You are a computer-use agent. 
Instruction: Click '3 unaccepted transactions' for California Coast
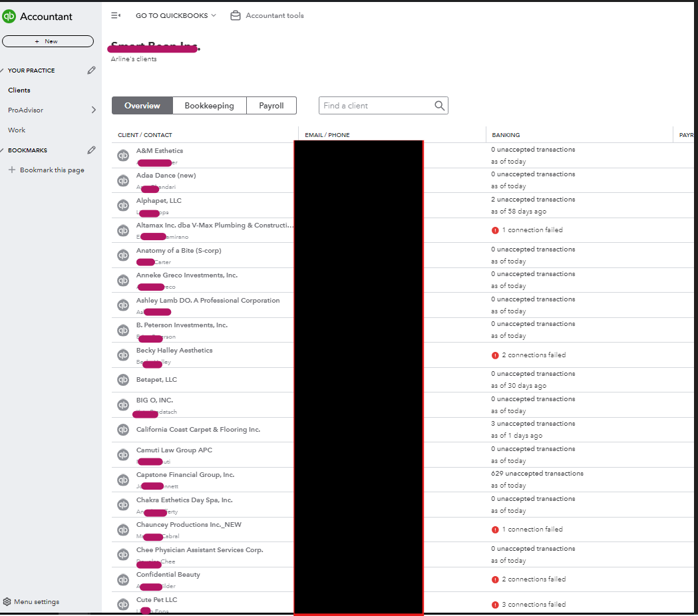pos(533,424)
